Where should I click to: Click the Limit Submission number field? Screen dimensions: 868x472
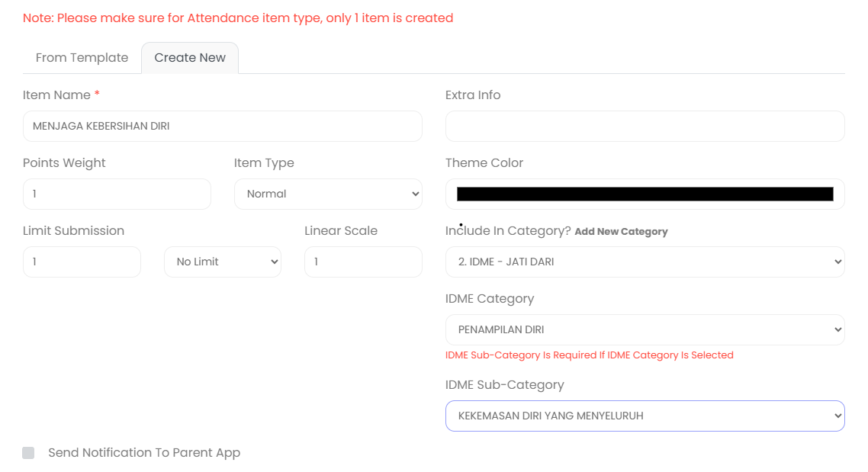click(82, 262)
